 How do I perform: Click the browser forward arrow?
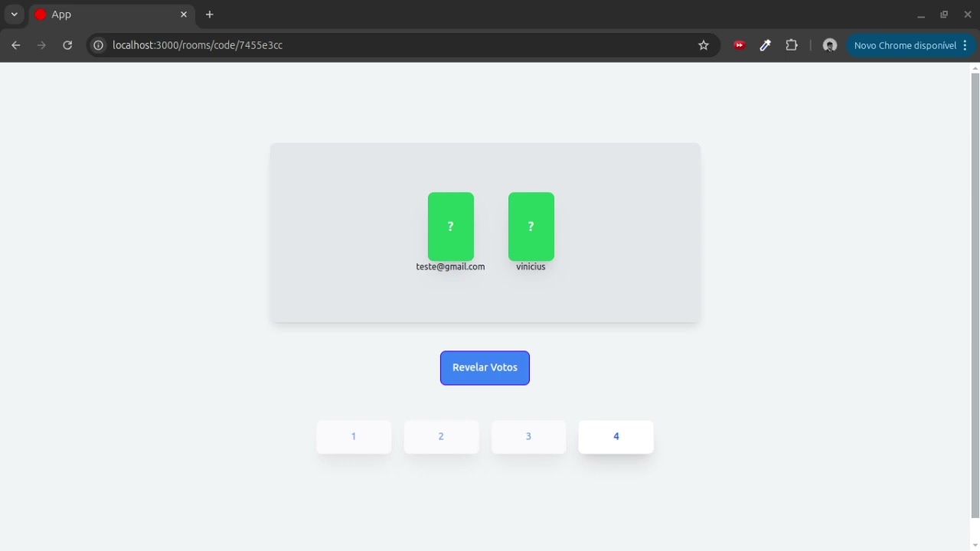(41, 45)
